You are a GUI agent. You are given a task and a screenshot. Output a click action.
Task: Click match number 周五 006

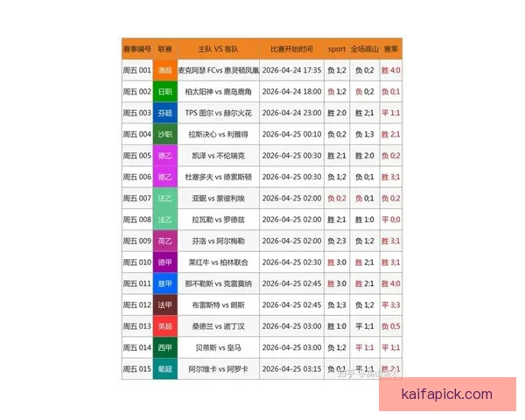click(137, 177)
